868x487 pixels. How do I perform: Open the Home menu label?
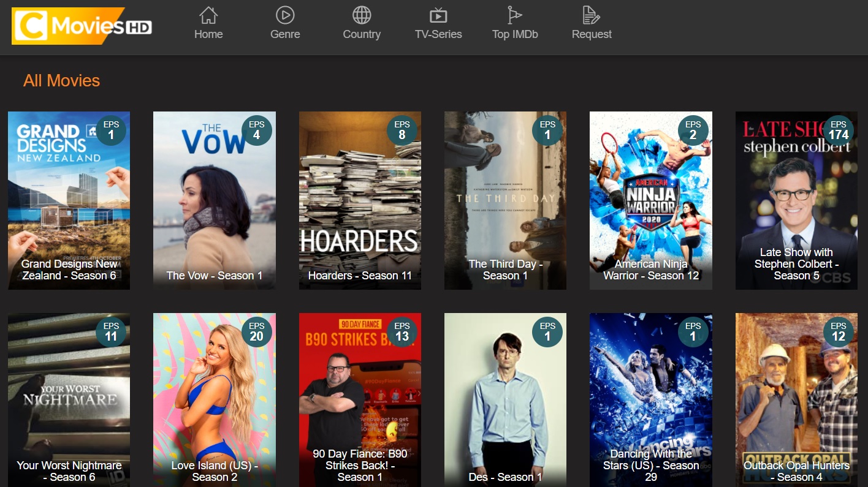tap(208, 34)
